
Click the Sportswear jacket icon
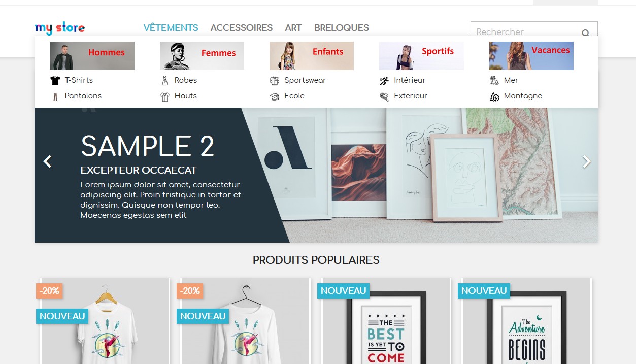click(x=275, y=80)
